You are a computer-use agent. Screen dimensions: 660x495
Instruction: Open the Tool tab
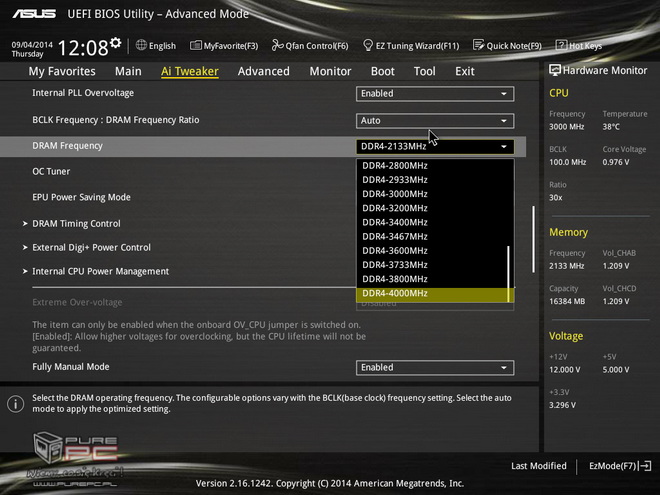[x=425, y=71]
